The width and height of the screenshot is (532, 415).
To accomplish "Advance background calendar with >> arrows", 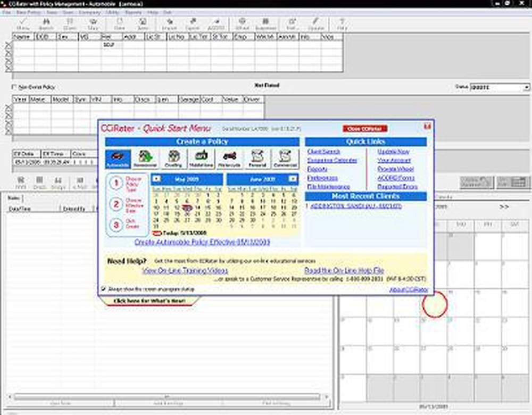I will tap(504, 206).
